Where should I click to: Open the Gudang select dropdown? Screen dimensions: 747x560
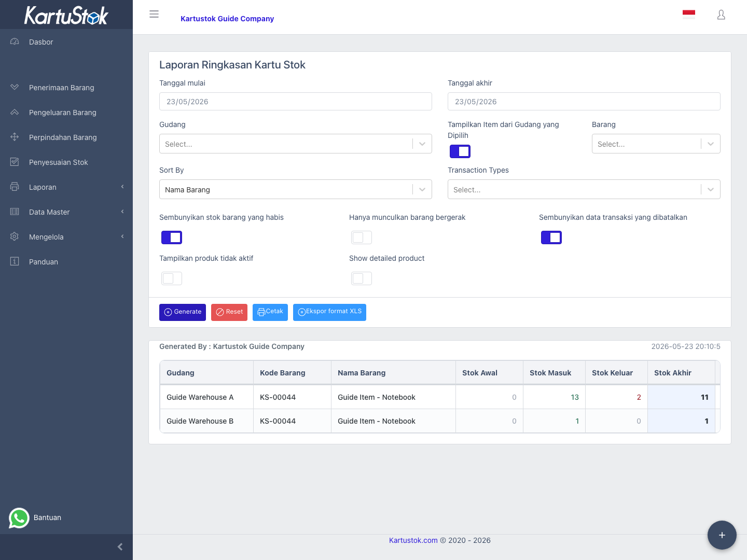296,144
